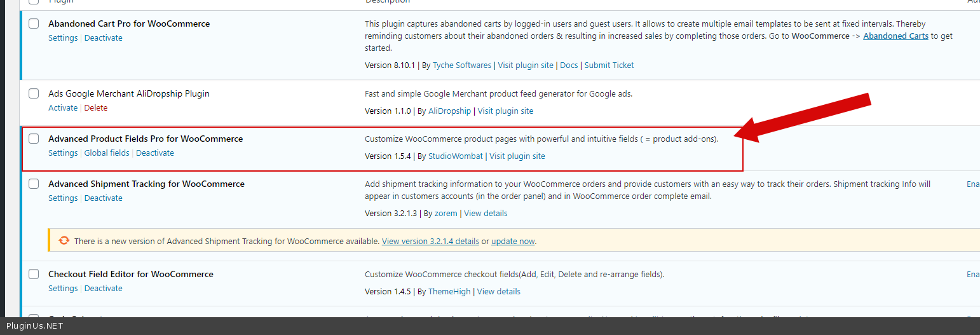
Task: Open Settings for Advanced Shipment Tracking
Action: tap(63, 198)
